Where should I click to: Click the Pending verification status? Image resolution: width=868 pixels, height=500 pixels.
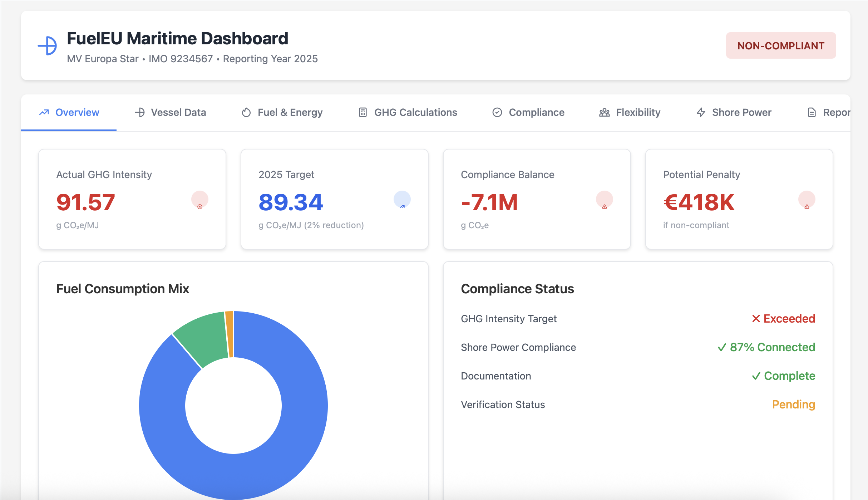[x=794, y=405]
